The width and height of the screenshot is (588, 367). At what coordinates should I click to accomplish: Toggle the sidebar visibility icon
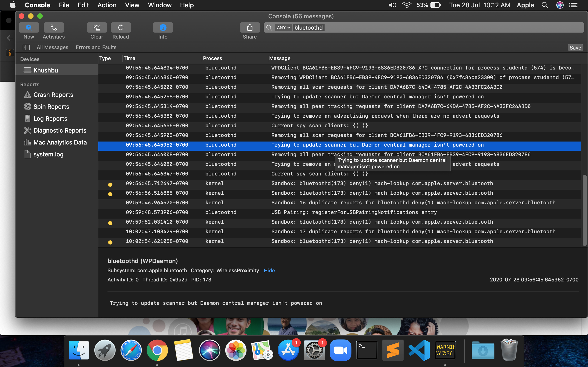click(26, 47)
